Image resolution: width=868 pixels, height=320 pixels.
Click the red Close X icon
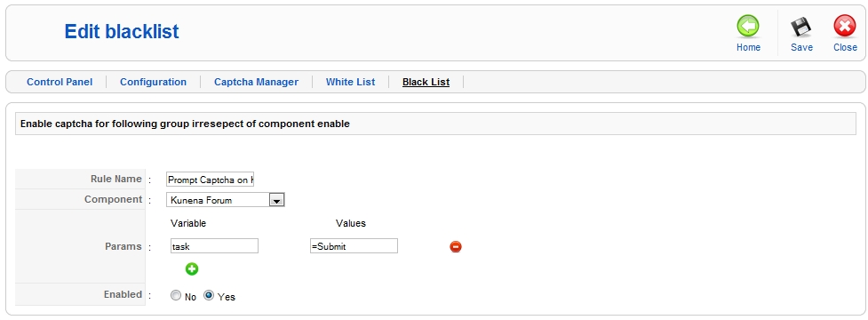tap(845, 26)
